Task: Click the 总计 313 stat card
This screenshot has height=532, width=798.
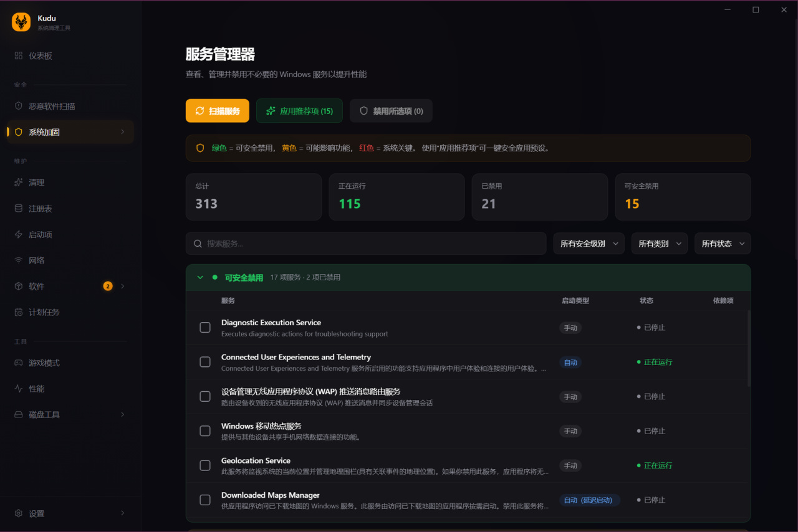Action: click(254, 197)
